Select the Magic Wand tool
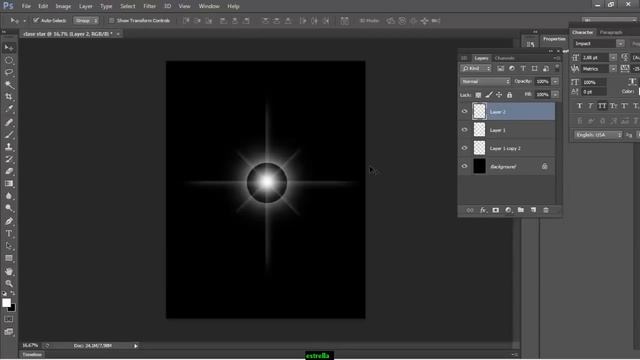 pyautogui.click(x=9, y=84)
